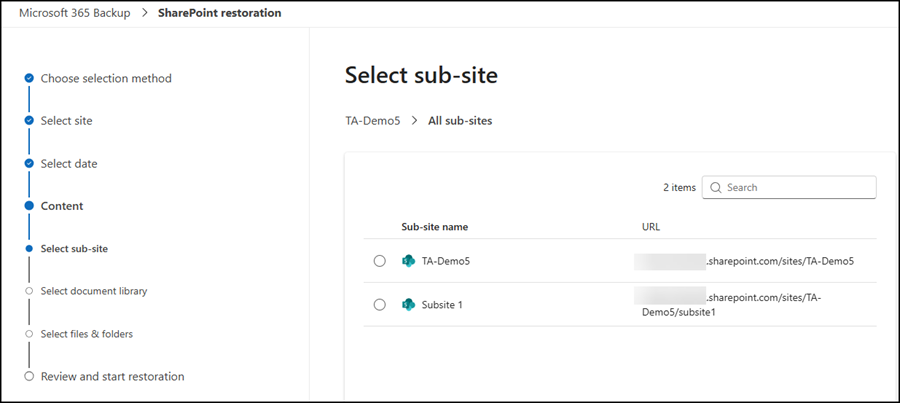
Task: Select the TA-Demo5 sub-site radio button
Action: [x=379, y=261]
